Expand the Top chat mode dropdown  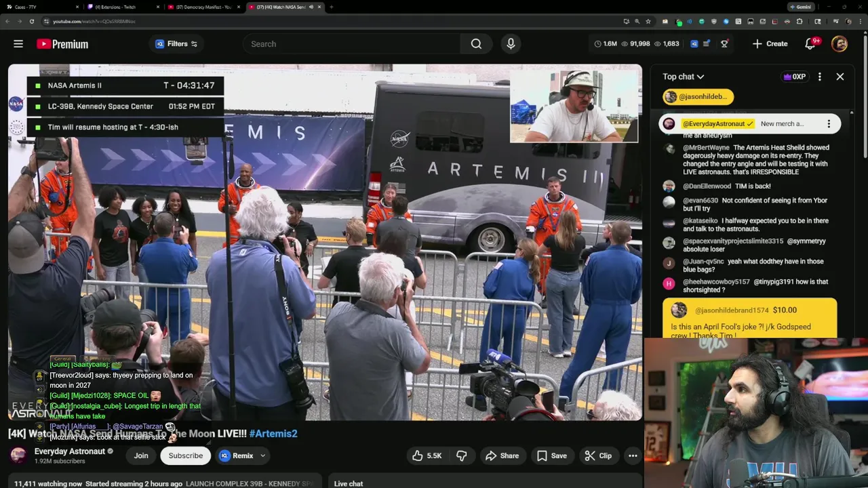(x=684, y=77)
